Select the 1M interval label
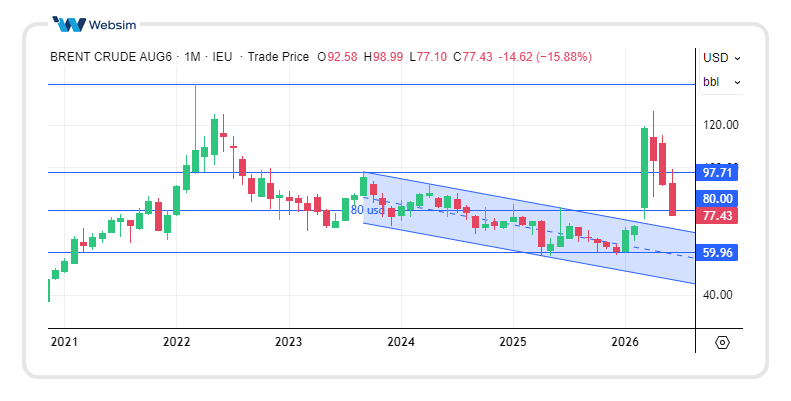The width and height of the screenshot is (791, 401). pyautogui.click(x=192, y=57)
